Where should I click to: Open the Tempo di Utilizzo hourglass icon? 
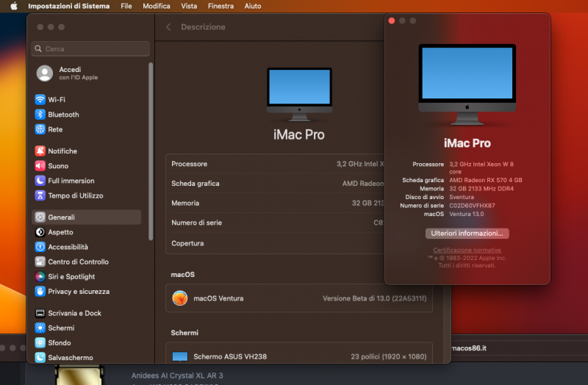(40, 195)
